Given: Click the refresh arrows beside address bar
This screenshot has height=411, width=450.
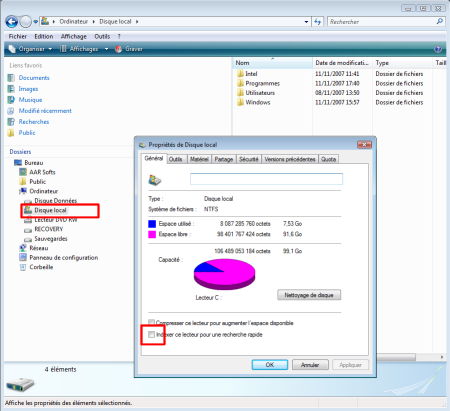Looking at the screenshot, I should click(x=317, y=22).
